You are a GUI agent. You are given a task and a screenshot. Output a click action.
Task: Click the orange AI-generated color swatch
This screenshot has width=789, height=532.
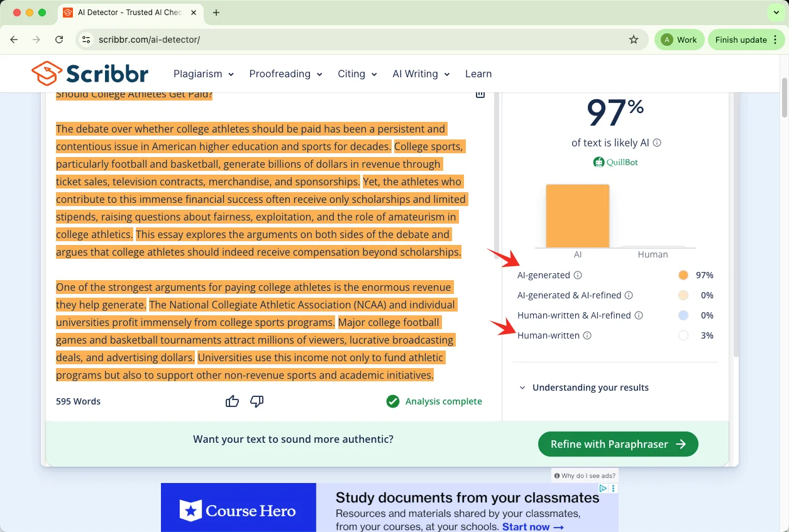point(683,275)
